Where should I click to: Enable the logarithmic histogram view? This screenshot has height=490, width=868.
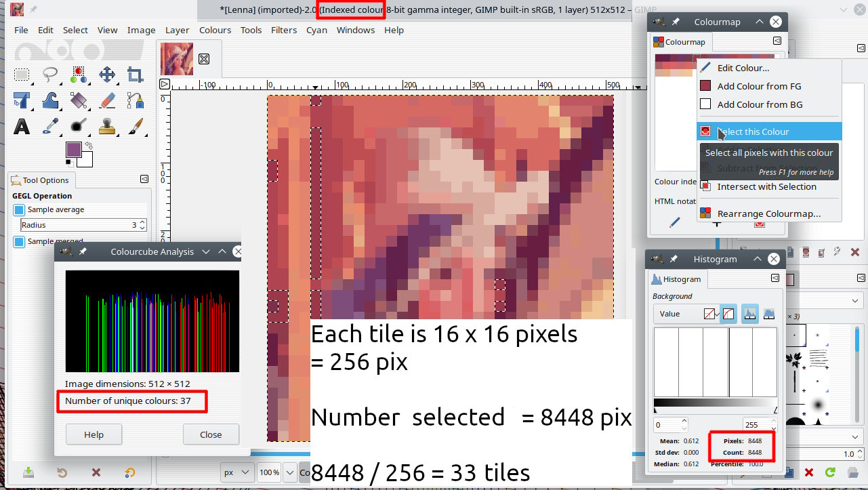(769, 314)
